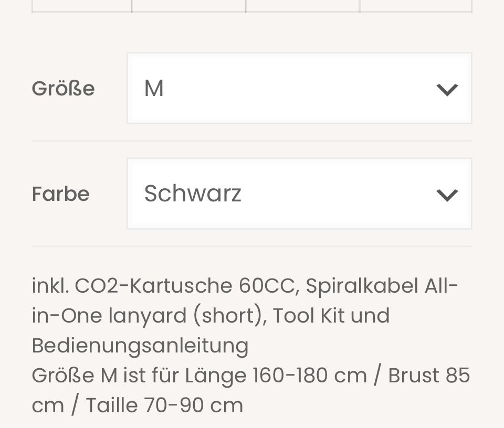This screenshot has height=428, width=504.
Task: Click the "Taille 70-90 cm" text
Action: coord(164,405)
